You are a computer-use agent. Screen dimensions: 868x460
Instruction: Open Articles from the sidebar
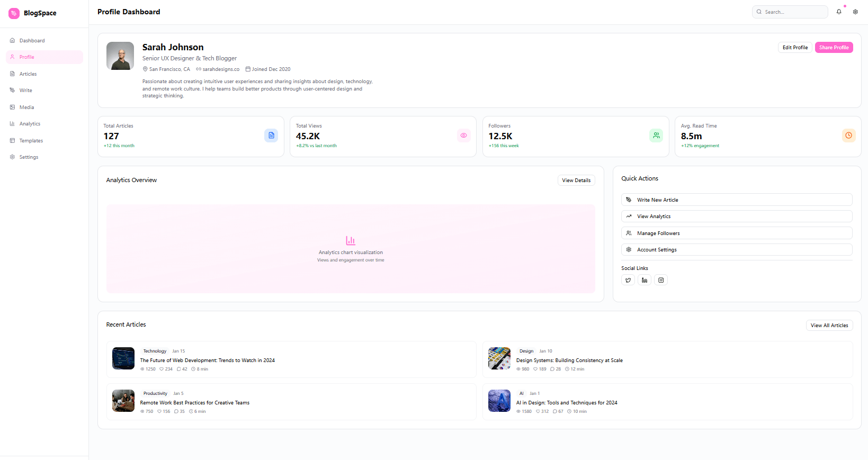(28, 74)
